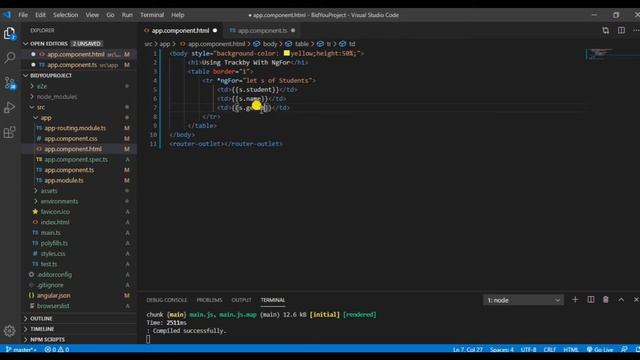Expand the environments folder
The image size is (640, 360).
79,201
